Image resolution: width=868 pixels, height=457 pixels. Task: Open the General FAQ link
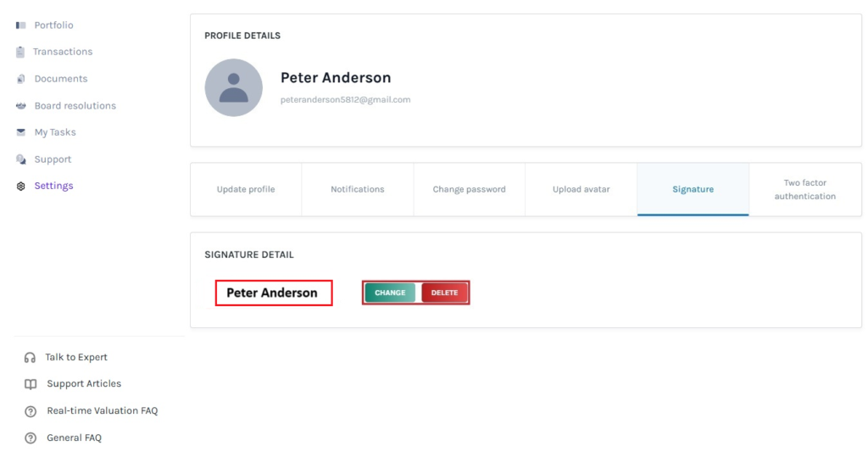(75, 438)
